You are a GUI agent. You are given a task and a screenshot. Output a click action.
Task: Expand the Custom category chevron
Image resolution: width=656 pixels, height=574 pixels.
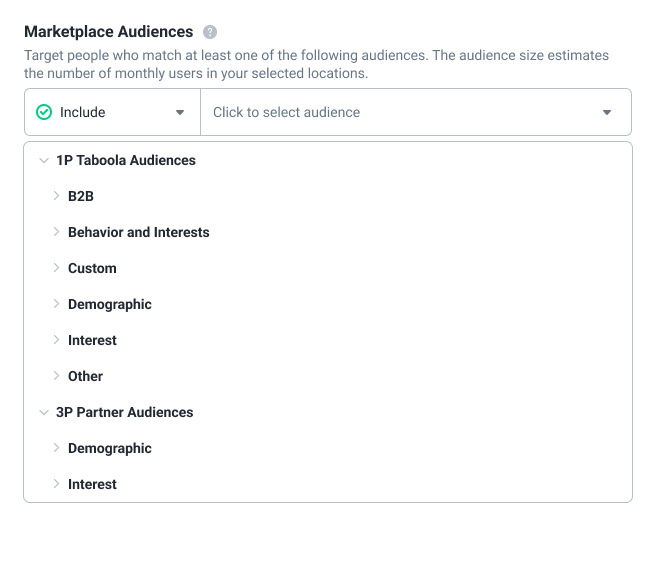pyautogui.click(x=56, y=268)
